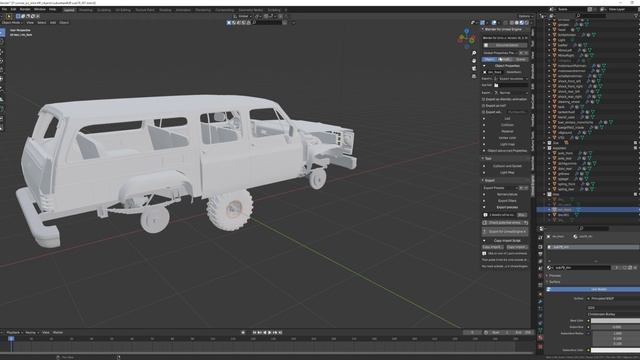Open Export Presets dropdown
Viewport: 640px width, 360px height.
[500, 188]
